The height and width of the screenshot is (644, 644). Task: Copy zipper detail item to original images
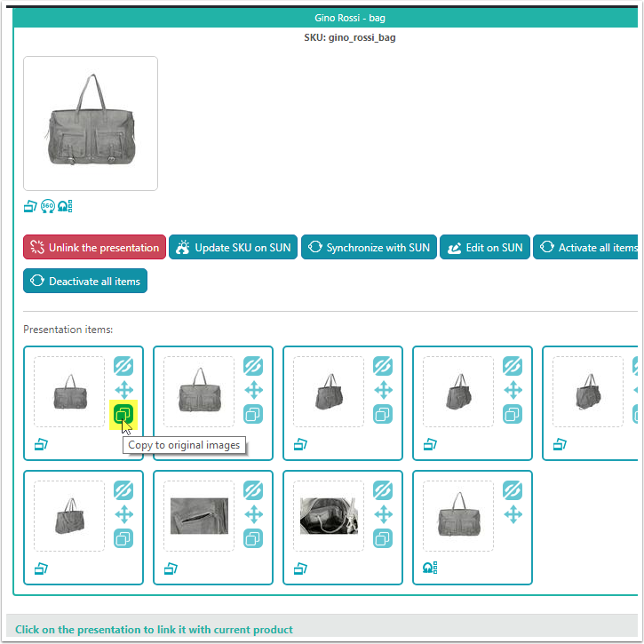click(x=253, y=538)
